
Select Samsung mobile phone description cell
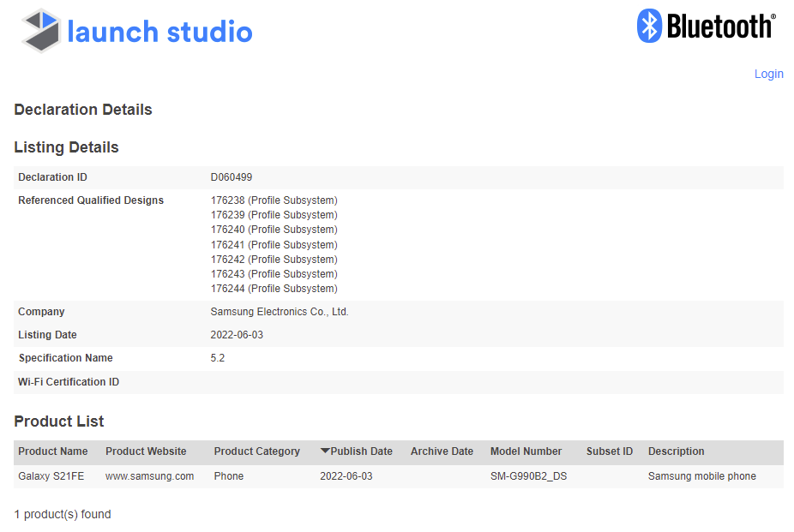[702, 475]
